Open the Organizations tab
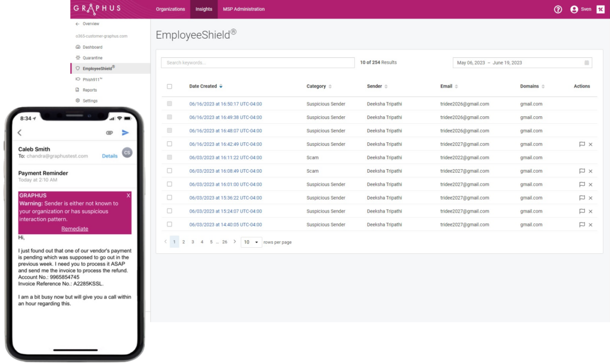This screenshot has height=364, width=610. (170, 10)
